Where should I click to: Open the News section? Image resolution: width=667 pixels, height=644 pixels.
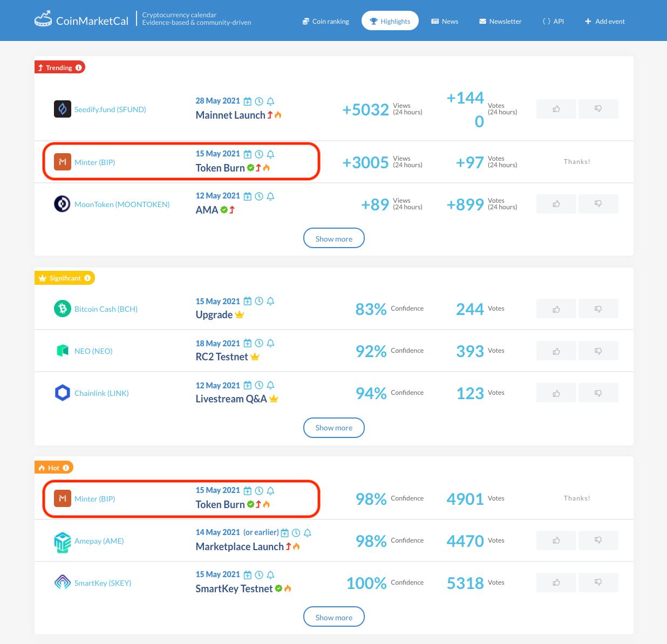point(445,21)
